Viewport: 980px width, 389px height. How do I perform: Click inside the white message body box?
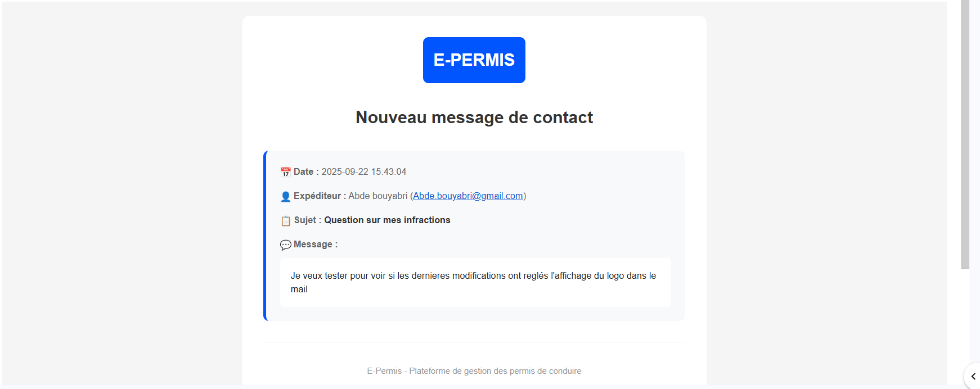coord(475,282)
